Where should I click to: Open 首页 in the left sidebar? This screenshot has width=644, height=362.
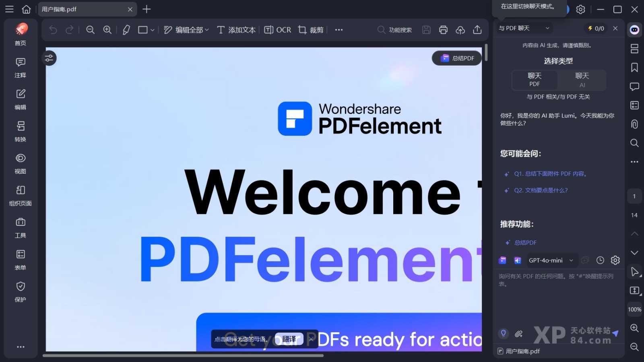click(21, 35)
